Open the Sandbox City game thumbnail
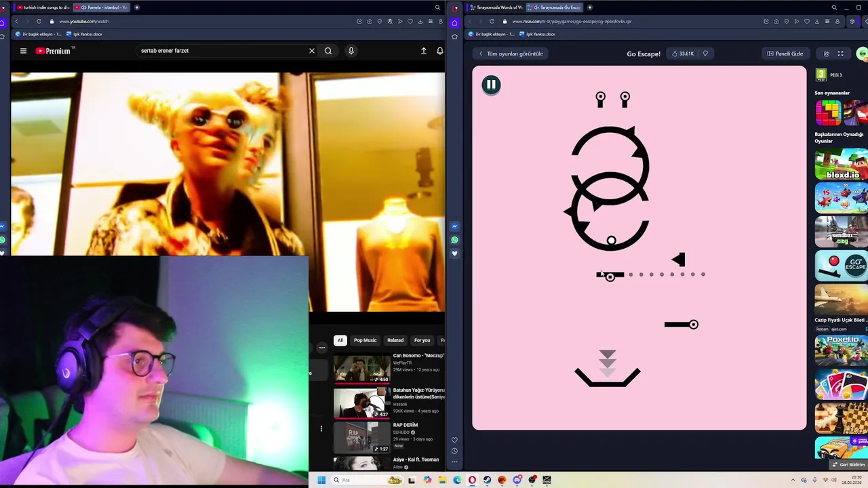868x488 pixels. click(x=842, y=232)
